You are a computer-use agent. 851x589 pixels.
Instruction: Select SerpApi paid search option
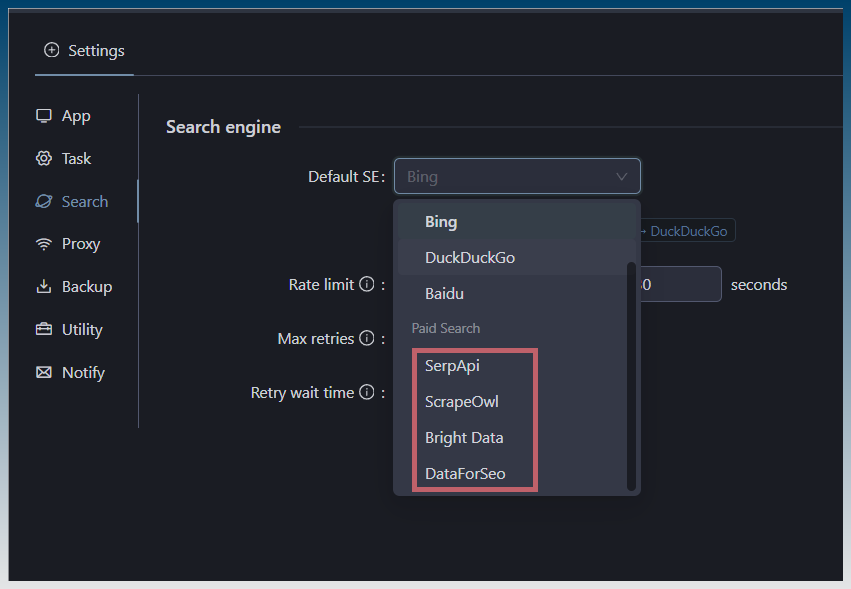452,366
